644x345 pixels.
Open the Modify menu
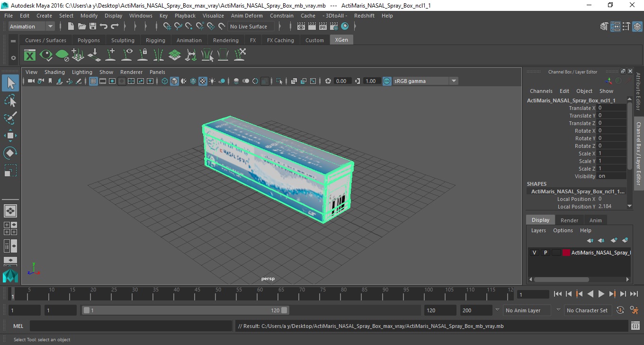point(89,16)
